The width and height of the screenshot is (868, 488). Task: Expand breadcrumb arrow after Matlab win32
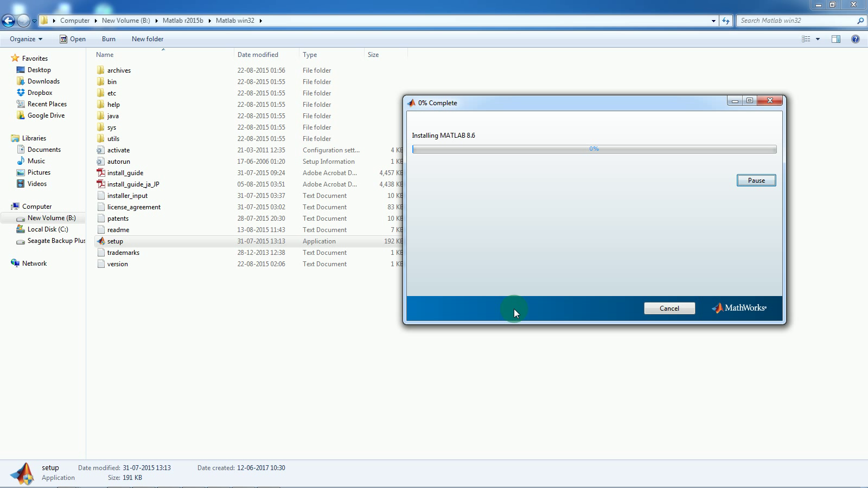(x=260, y=21)
